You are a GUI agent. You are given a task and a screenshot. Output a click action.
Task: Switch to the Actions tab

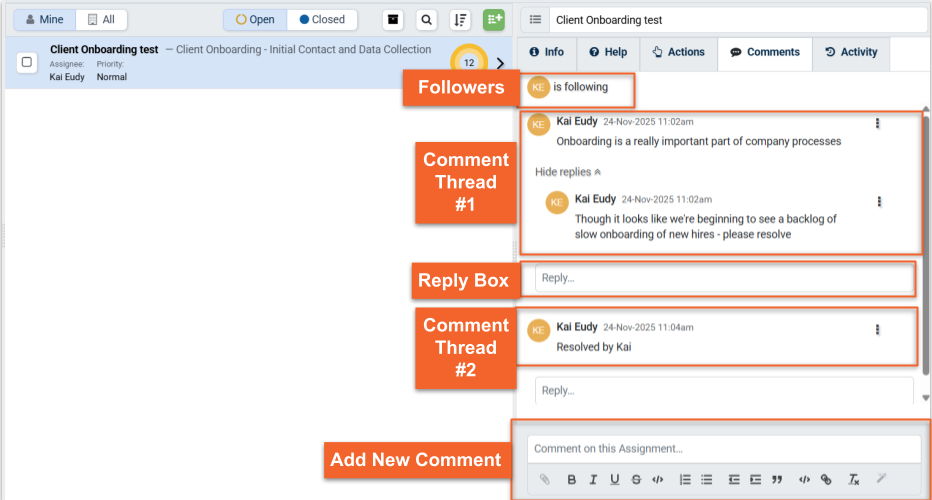tap(678, 52)
